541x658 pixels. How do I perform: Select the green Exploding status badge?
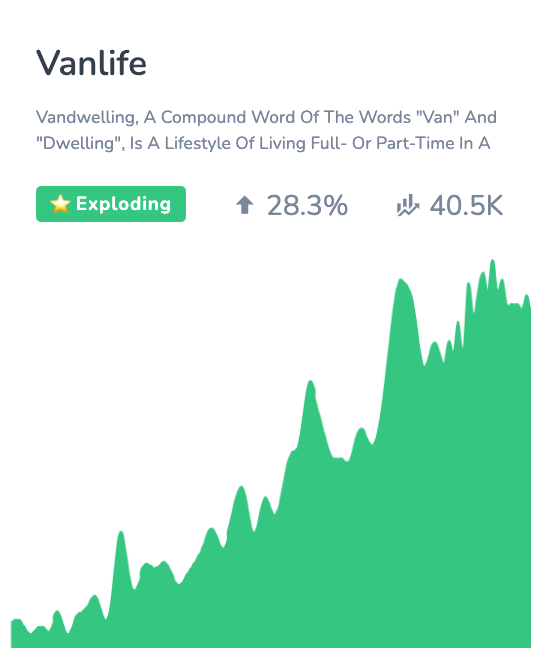[111, 204]
